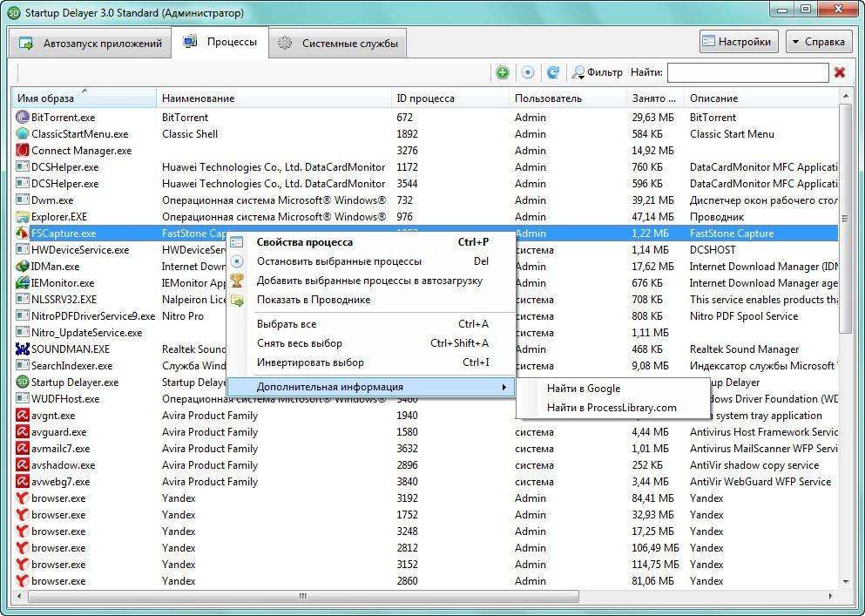This screenshot has width=865, height=616.
Task: Switch to Системные службы tab
Action: (338, 43)
